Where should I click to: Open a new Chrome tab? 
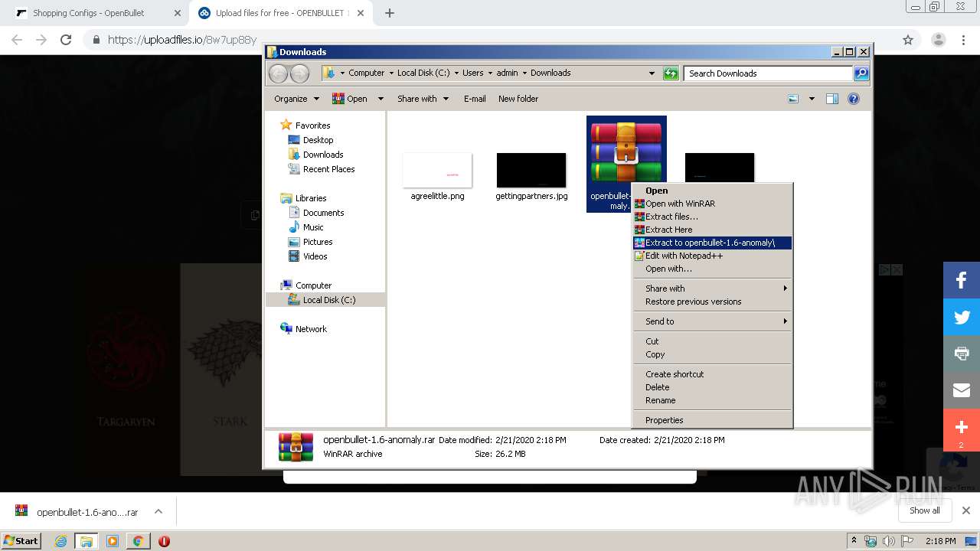coord(390,13)
